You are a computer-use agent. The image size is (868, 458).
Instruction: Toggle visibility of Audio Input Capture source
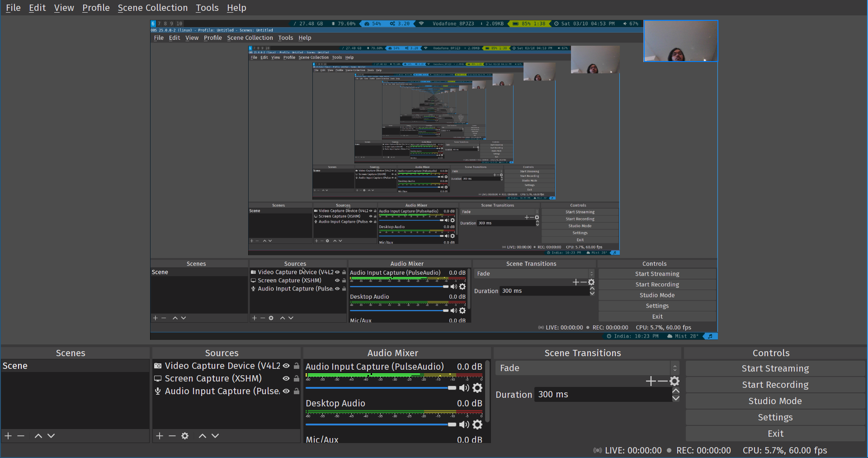(x=286, y=391)
